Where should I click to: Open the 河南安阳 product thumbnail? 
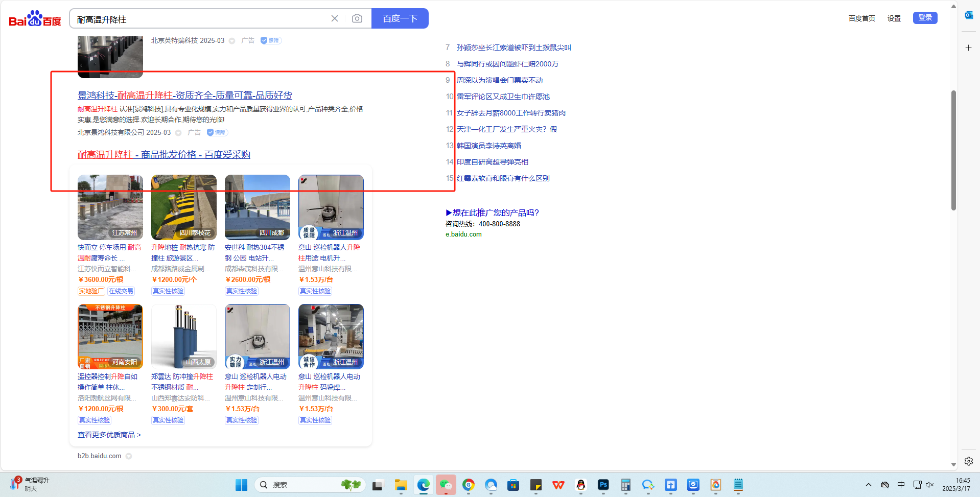click(110, 337)
